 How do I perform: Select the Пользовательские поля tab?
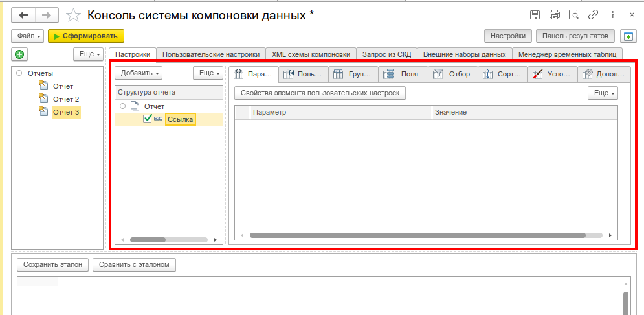point(304,75)
